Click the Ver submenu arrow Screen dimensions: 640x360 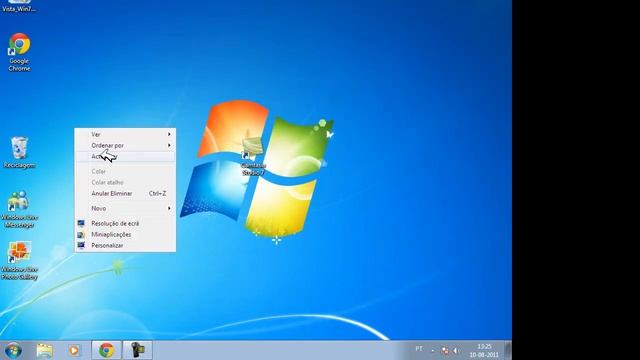(x=169, y=134)
